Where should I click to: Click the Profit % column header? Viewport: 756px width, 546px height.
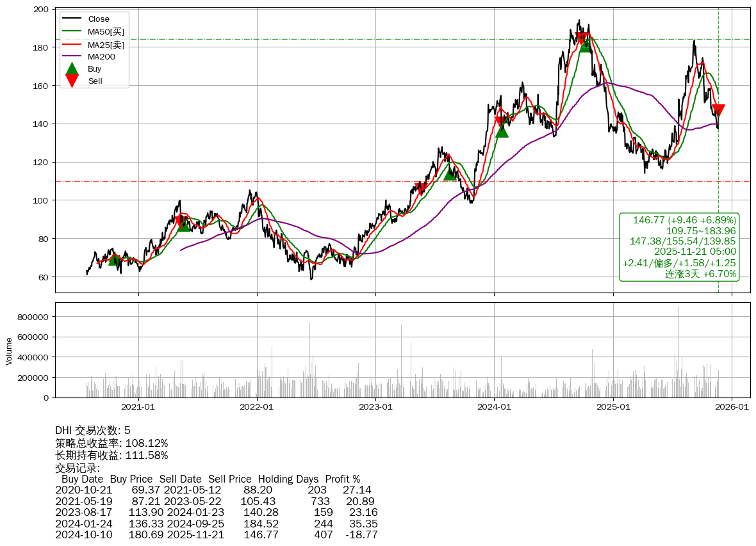pyautogui.click(x=342, y=479)
